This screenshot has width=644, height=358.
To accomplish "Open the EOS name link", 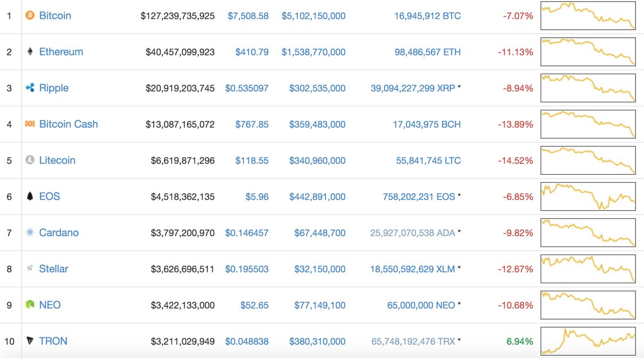I will (49, 197).
